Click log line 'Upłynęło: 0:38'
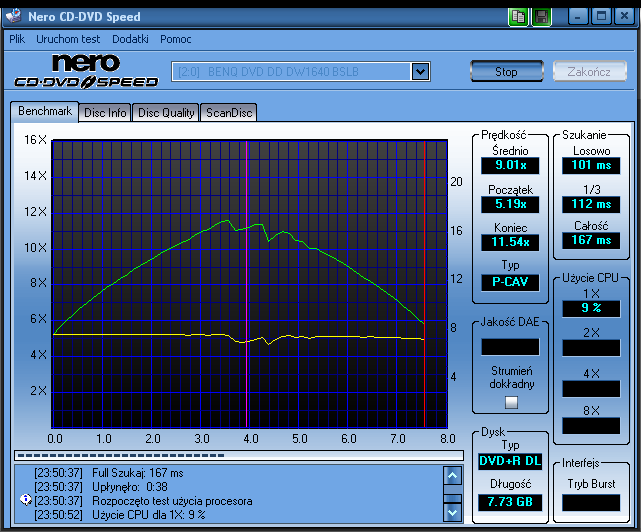641x532 pixels. click(x=130, y=487)
